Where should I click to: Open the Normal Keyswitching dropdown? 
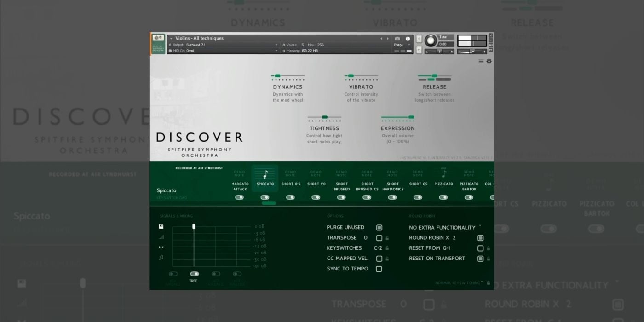[459, 283]
